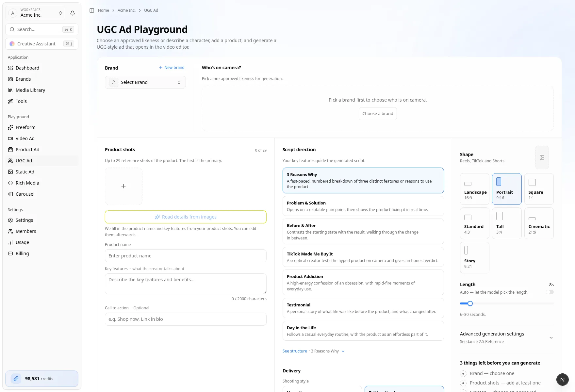Open the Dashboard page
This screenshot has height=392, width=575.
tap(42, 68)
